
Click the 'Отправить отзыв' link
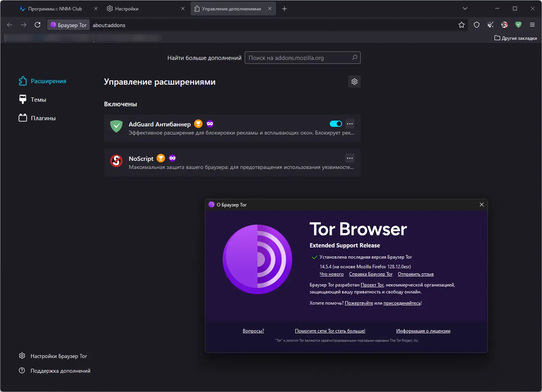[x=416, y=274]
